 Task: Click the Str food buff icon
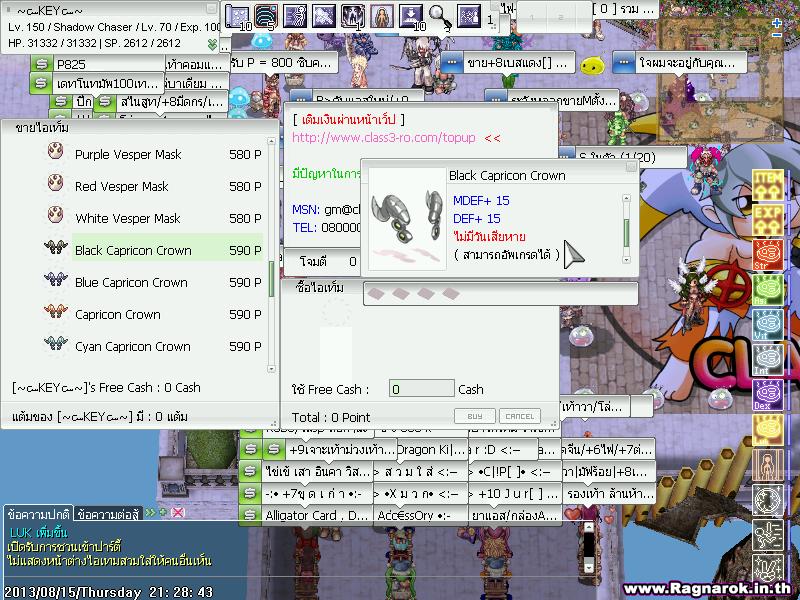(768, 255)
